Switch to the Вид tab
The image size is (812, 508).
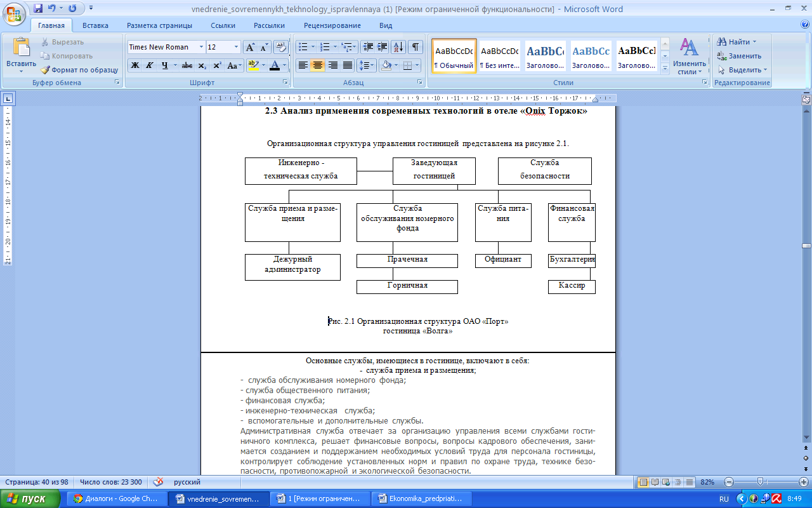click(x=386, y=25)
